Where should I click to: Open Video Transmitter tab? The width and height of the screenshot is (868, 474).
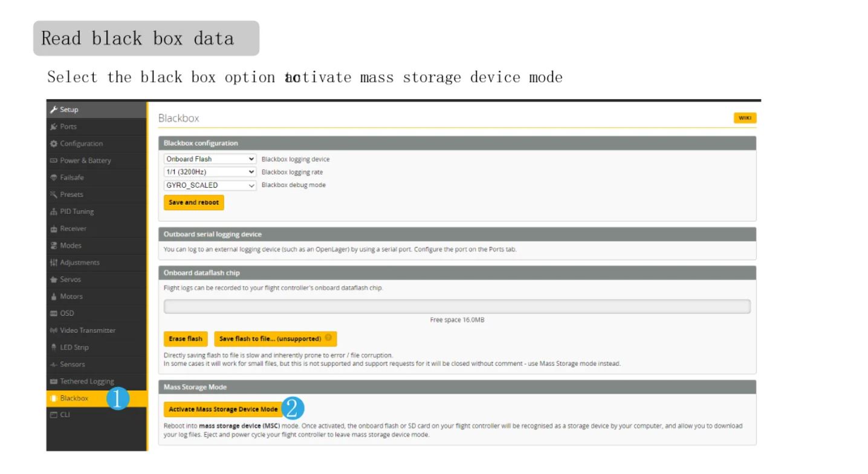(96, 330)
